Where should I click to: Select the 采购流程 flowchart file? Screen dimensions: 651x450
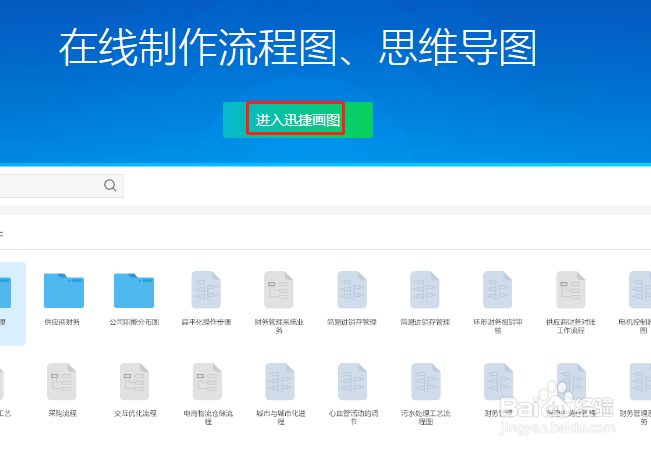click(61, 382)
